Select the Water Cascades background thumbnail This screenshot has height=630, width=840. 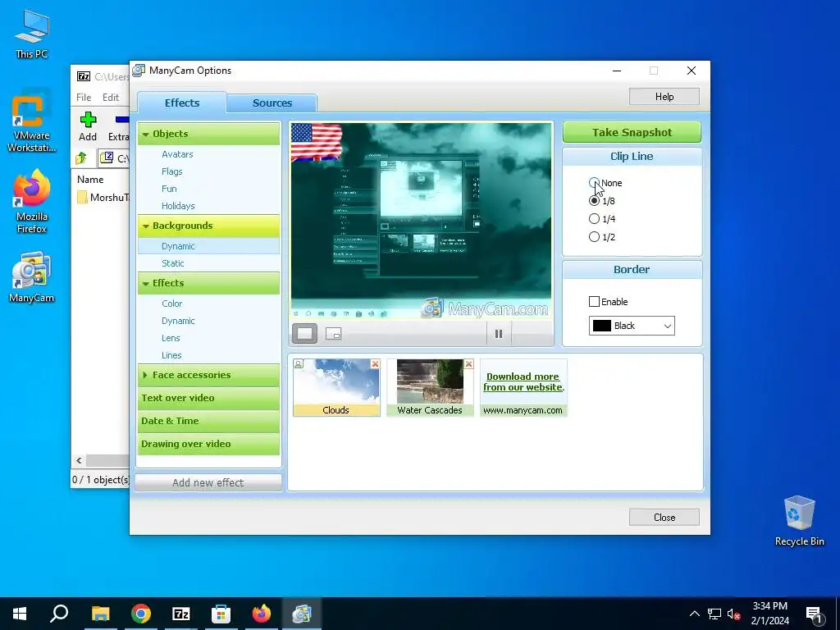430,387
